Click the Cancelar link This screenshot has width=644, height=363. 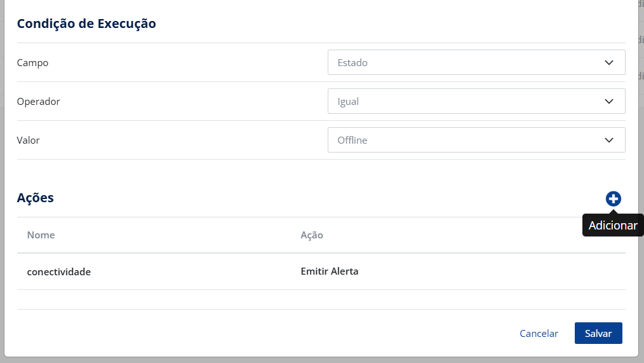[539, 334]
